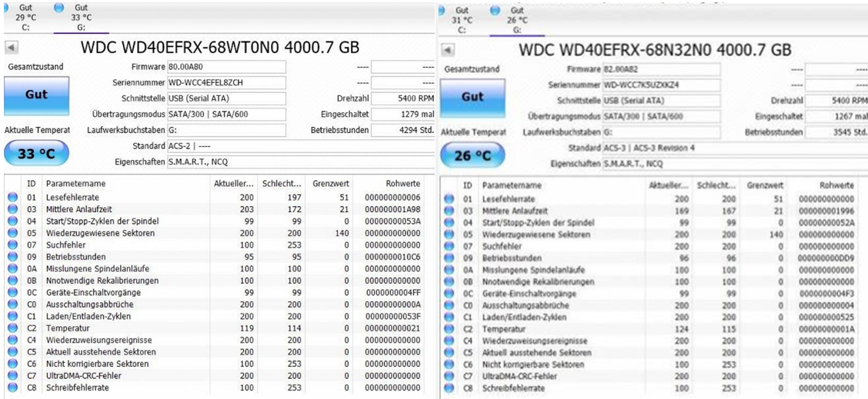Image resolution: width=868 pixels, height=399 pixels.
Task: Click Laufwerksbuchstaben field in right window
Action: [662, 133]
